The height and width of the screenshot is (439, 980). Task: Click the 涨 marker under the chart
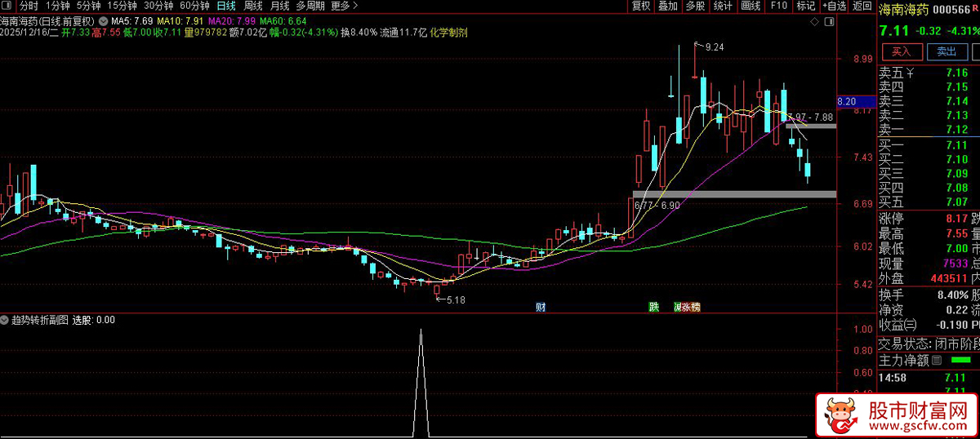point(687,307)
